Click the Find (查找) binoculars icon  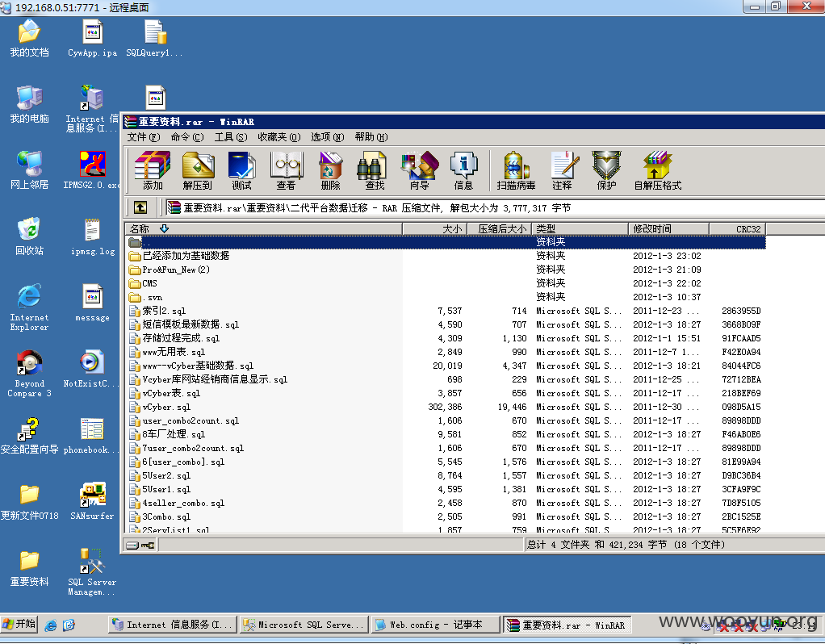pos(374,170)
